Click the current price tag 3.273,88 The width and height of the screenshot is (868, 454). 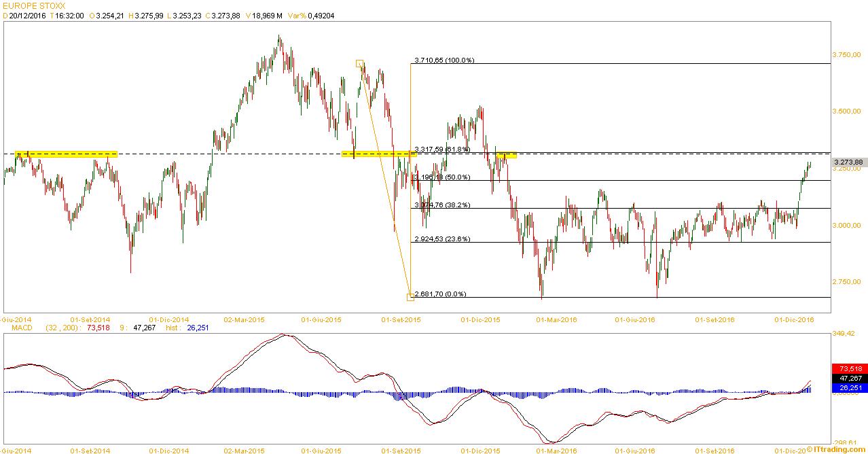pos(848,162)
